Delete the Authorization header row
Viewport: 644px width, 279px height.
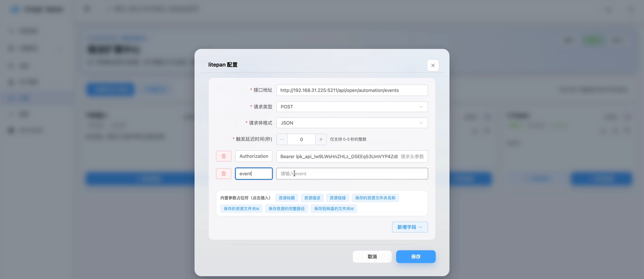click(x=224, y=156)
